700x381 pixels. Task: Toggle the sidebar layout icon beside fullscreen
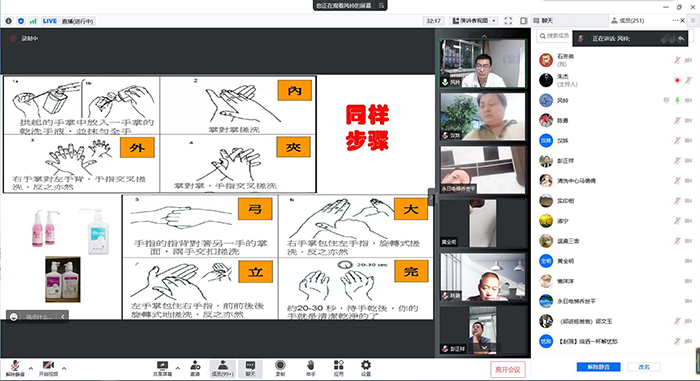524,21
